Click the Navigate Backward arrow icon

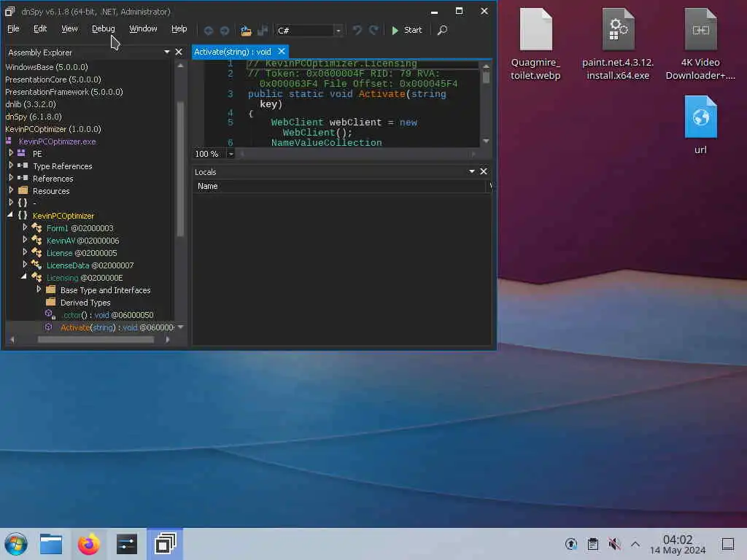tap(208, 31)
